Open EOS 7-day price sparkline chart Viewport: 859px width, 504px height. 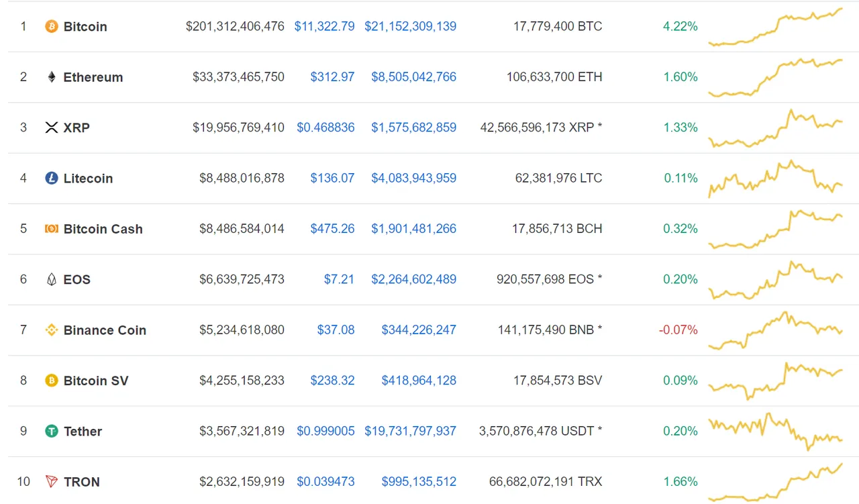click(776, 280)
